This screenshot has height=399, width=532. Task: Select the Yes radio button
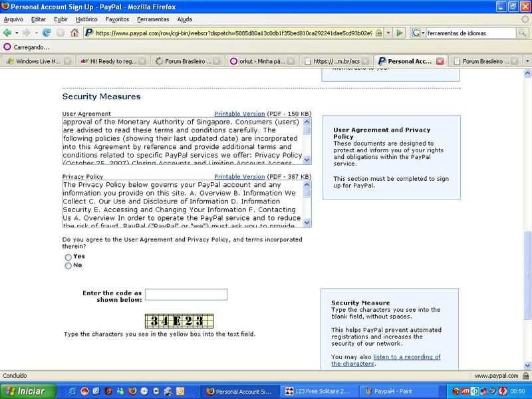pyautogui.click(x=68, y=257)
